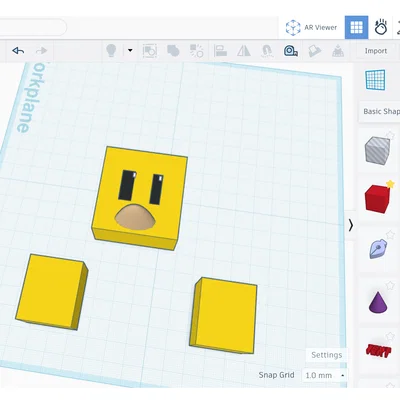Pick the purple Cone shape
The image size is (400, 400).
coord(378,302)
